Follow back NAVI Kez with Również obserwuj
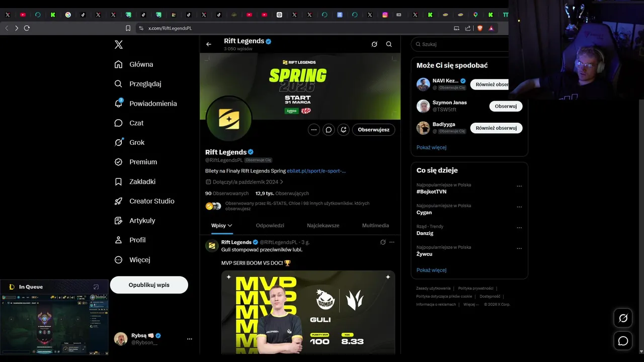 click(490, 84)
